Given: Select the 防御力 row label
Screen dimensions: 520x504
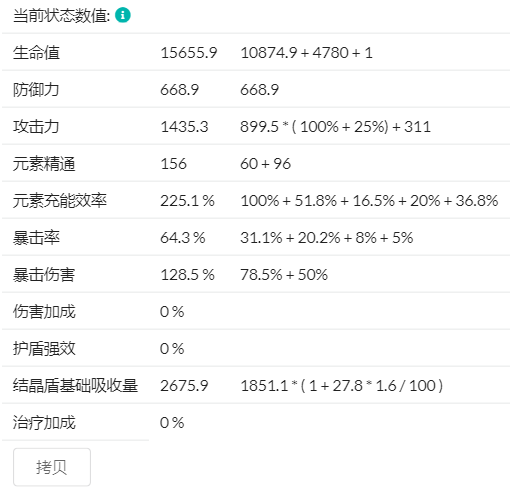Looking at the screenshot, I should point(36,90).
